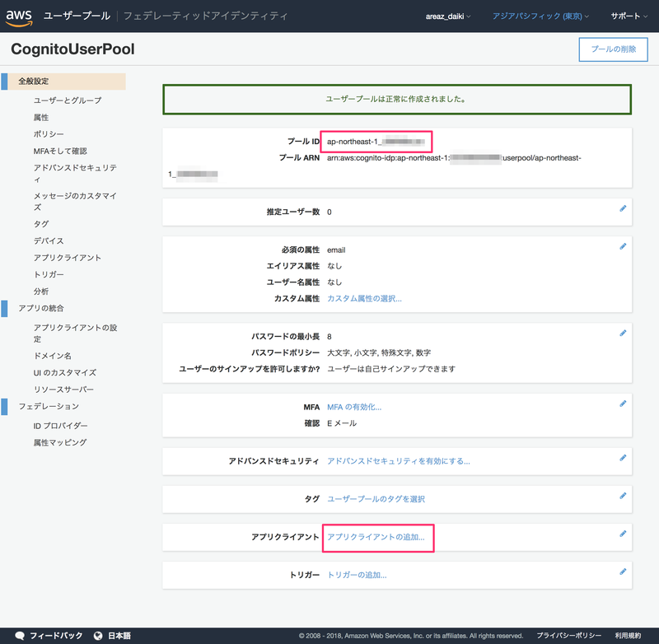Click the language globe icon
Screen dimensions: 659x644
[x=98, y=636]
